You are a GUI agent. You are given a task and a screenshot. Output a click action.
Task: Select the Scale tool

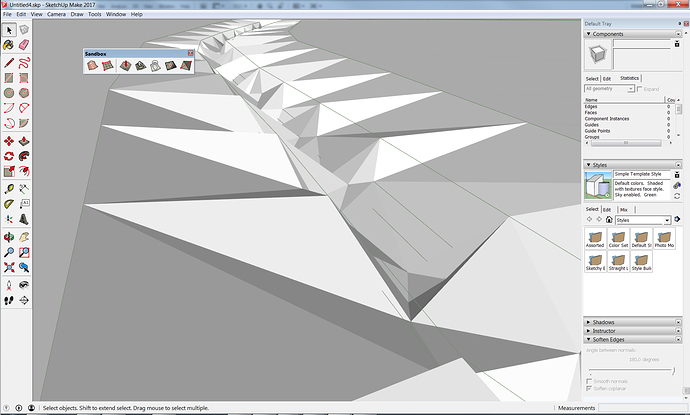point(9,171)
